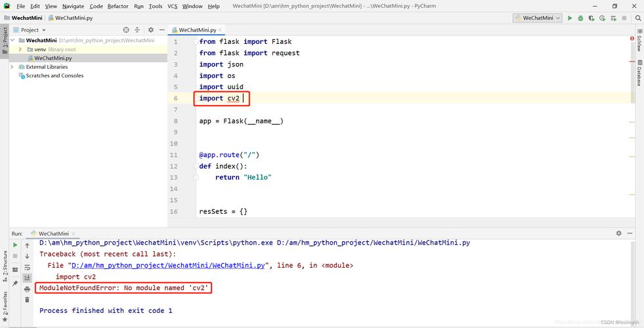Image resolution: width=644 pixels, height=328 pixels.
Task: Collapse imports with fold marker on line 1
Action: 196,41
